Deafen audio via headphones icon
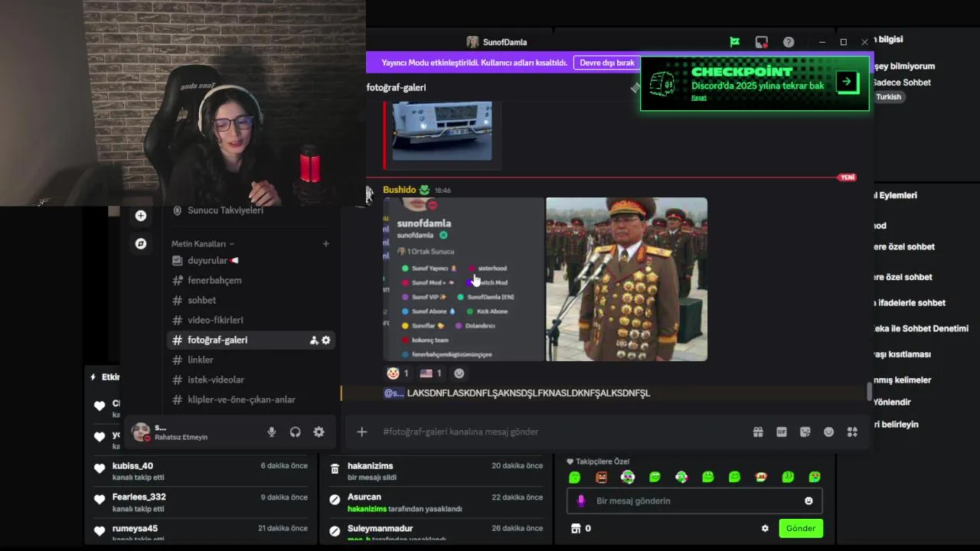The image size is (980, 551). coord(295,432)
